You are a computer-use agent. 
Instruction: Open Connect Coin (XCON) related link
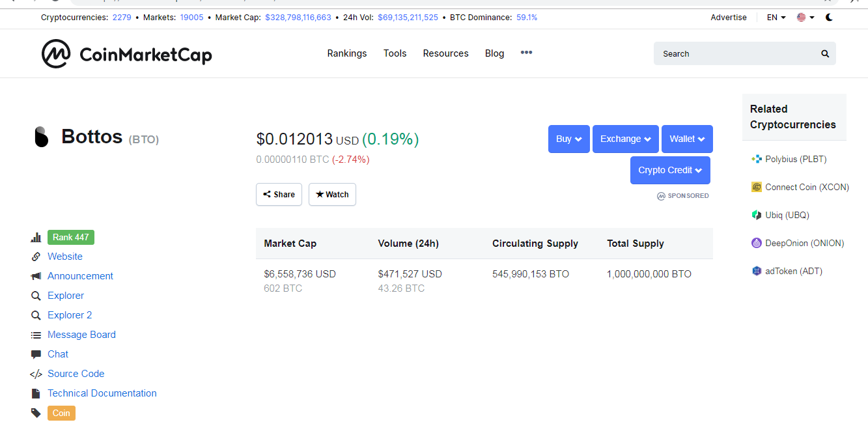click(x=807, y=187)
